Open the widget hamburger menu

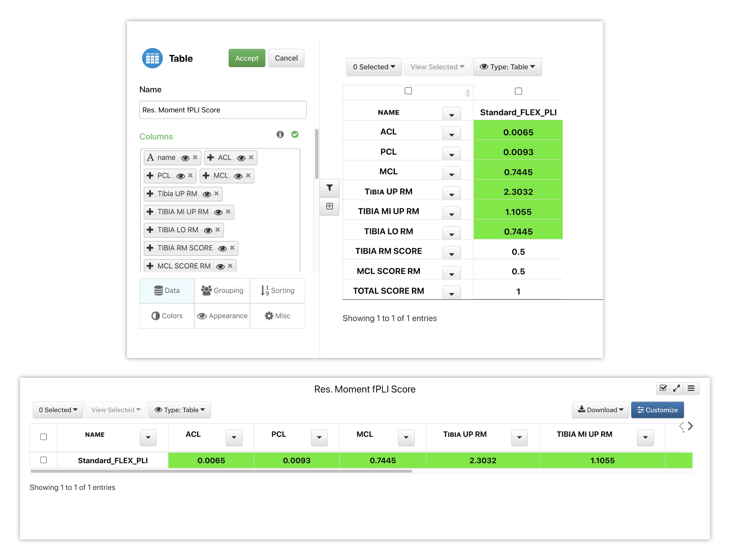tap(691, 388)
